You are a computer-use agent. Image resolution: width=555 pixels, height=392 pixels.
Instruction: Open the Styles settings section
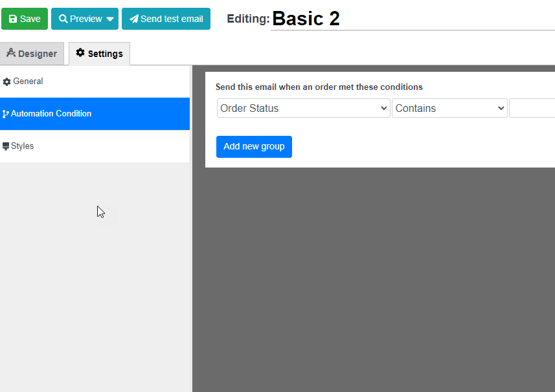pyautogui.click(x=95, y=146)
